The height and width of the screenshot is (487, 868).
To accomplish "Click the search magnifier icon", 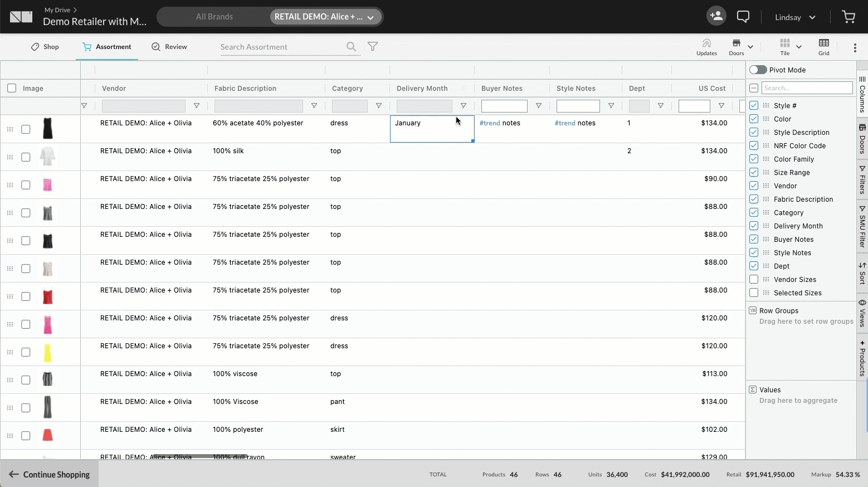I will point(351,47).
